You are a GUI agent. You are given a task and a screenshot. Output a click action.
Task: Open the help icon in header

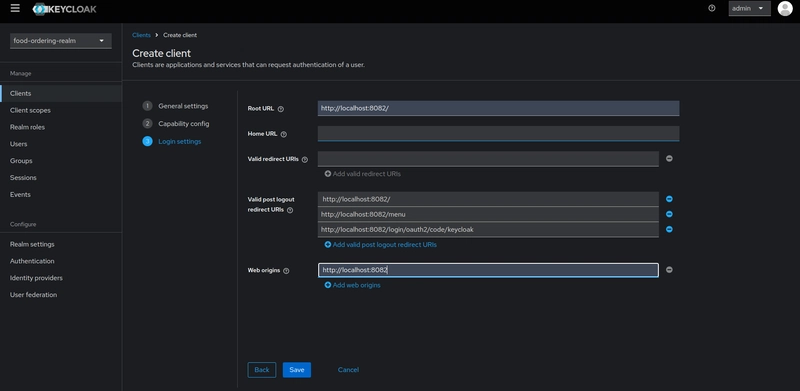click(712, 8)
